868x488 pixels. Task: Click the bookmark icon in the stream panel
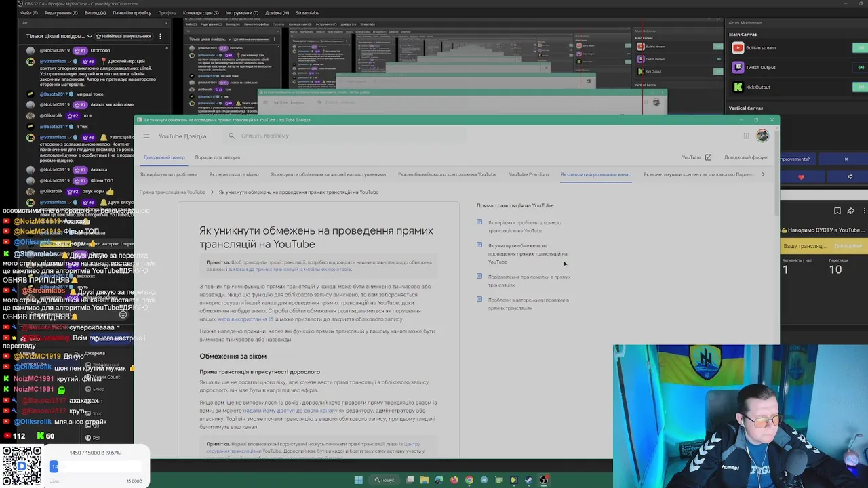[837, 211]
